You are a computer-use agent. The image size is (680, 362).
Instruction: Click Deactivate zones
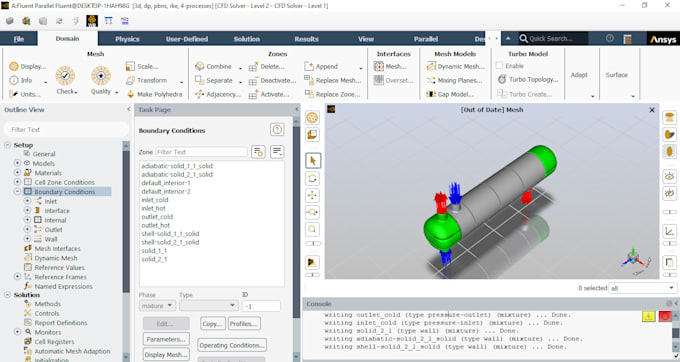272,81
